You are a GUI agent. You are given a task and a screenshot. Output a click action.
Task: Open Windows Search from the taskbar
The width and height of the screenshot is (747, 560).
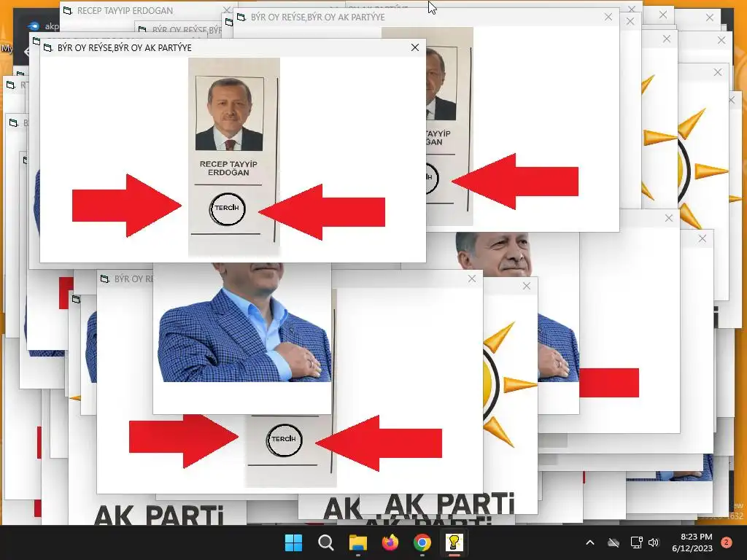(x=326, y=542)
